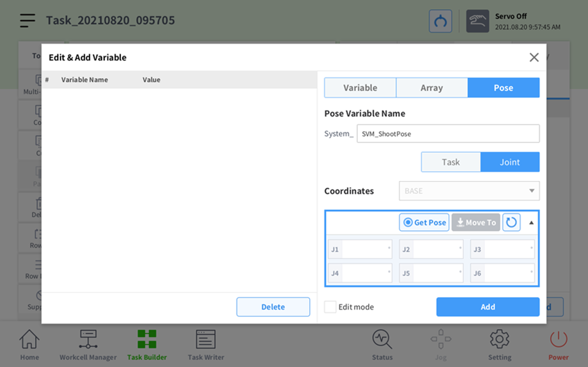Collapse the pose panel triangle arrow
The width and height of the screenshot is (588, 367).
(x=531, y=222)
